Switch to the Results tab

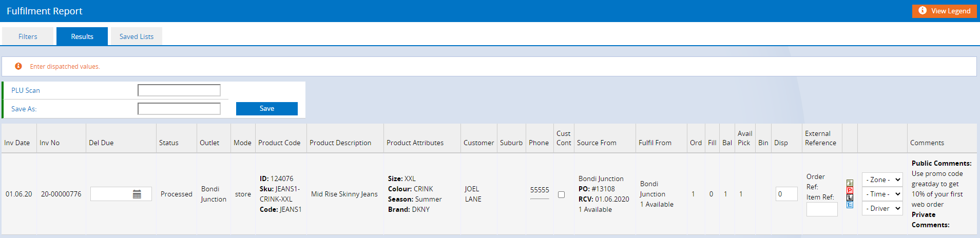coord(82,36)
